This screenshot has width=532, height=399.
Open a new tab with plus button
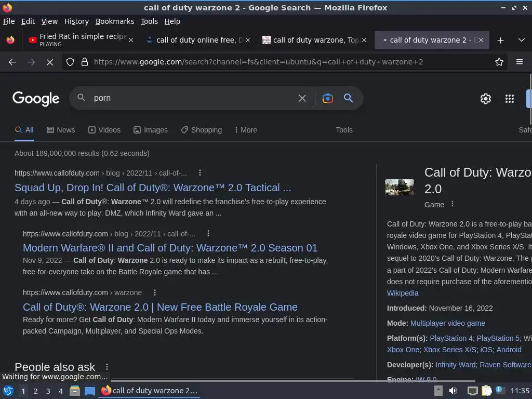pyautogui.click(x=500, y=41)
